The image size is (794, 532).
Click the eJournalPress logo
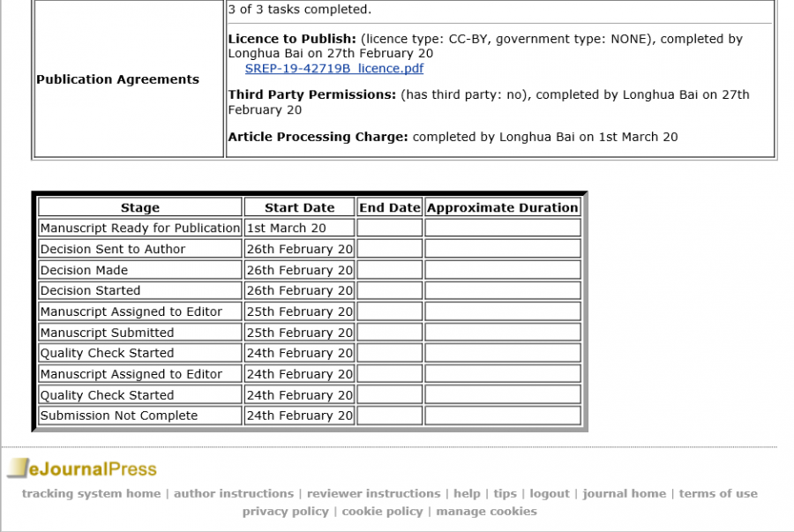82,468
